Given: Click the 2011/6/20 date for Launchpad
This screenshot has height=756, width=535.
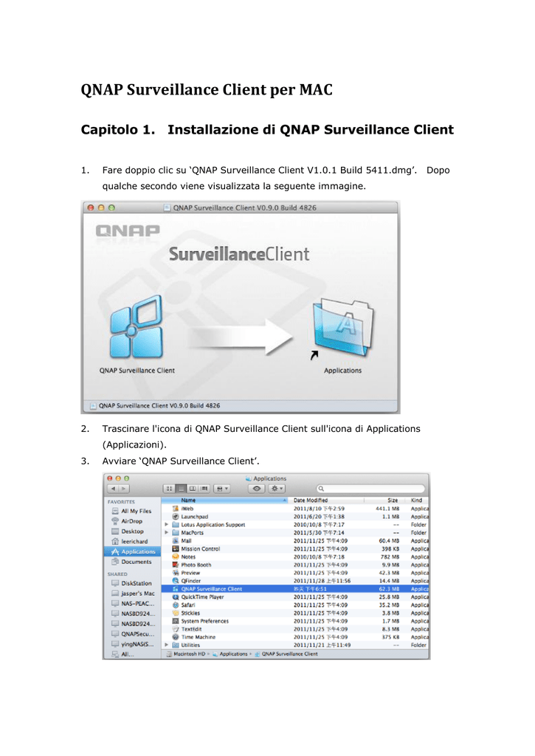Looking at the screenshot, I should (x=319, y=517).
